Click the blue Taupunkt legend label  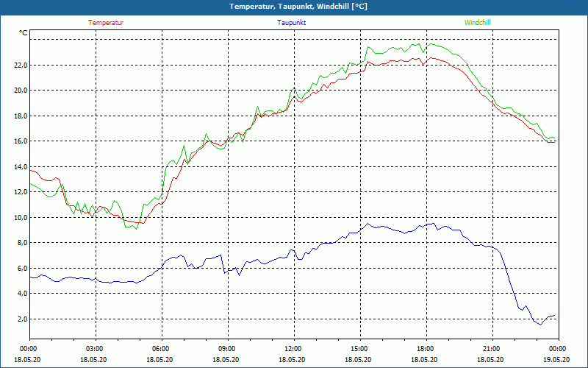pyautogui.click(x=292, y=23)
